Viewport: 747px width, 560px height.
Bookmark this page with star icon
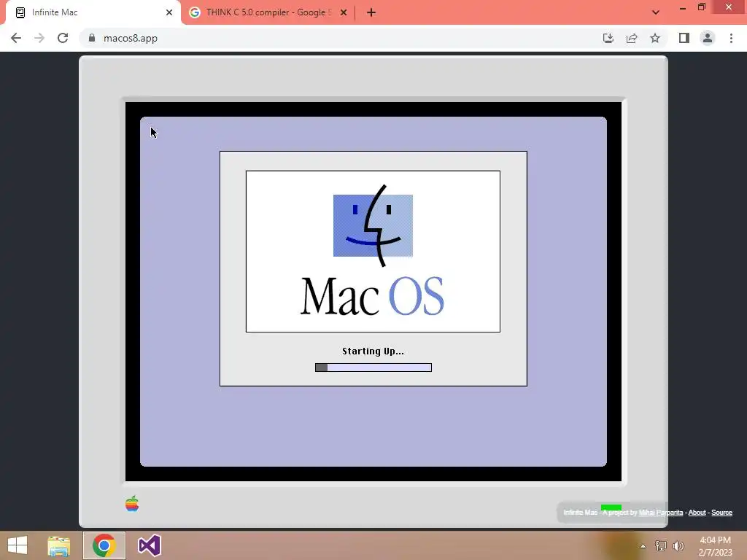[655, 38]
